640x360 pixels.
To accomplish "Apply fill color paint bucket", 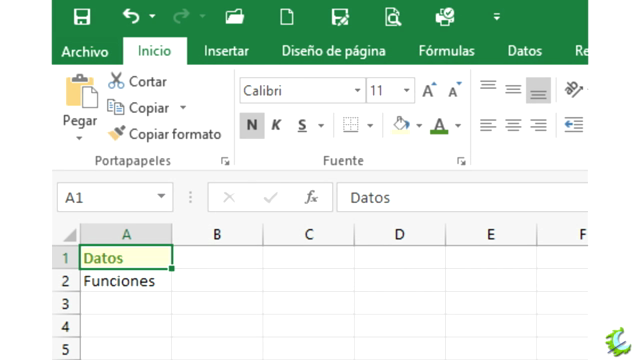I will [400, 125].
